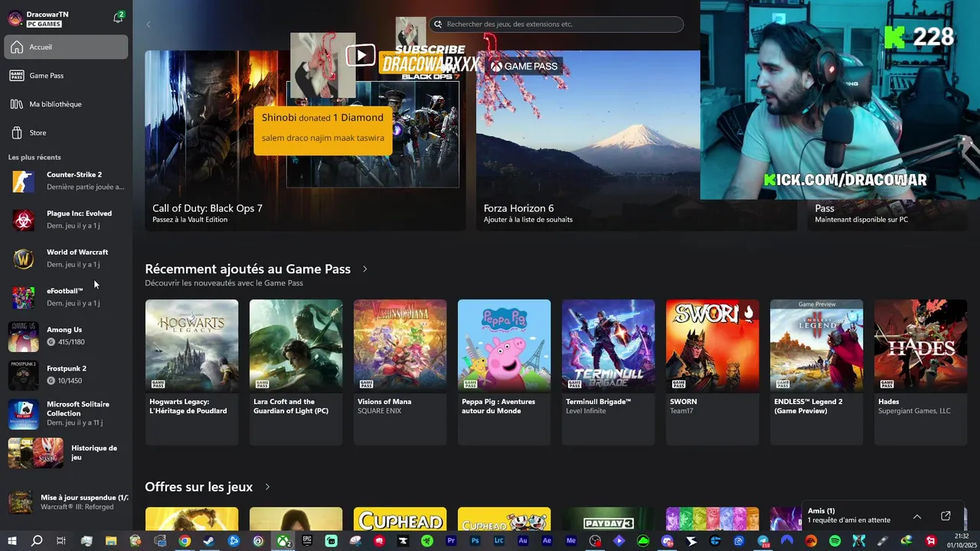Image resolution: width=980 pixels, height=551 pixels.
Task: Open EA app from taskbar
Action: tap(811, 541)
